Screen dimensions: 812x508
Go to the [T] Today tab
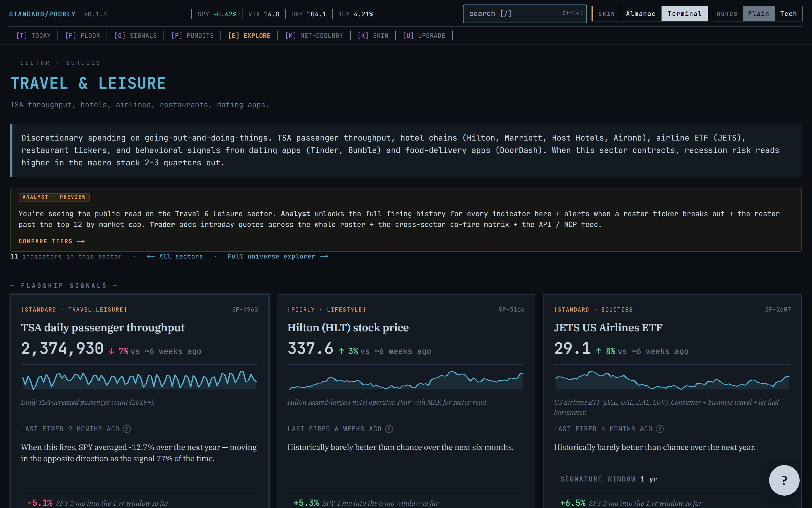pos(34,36)
